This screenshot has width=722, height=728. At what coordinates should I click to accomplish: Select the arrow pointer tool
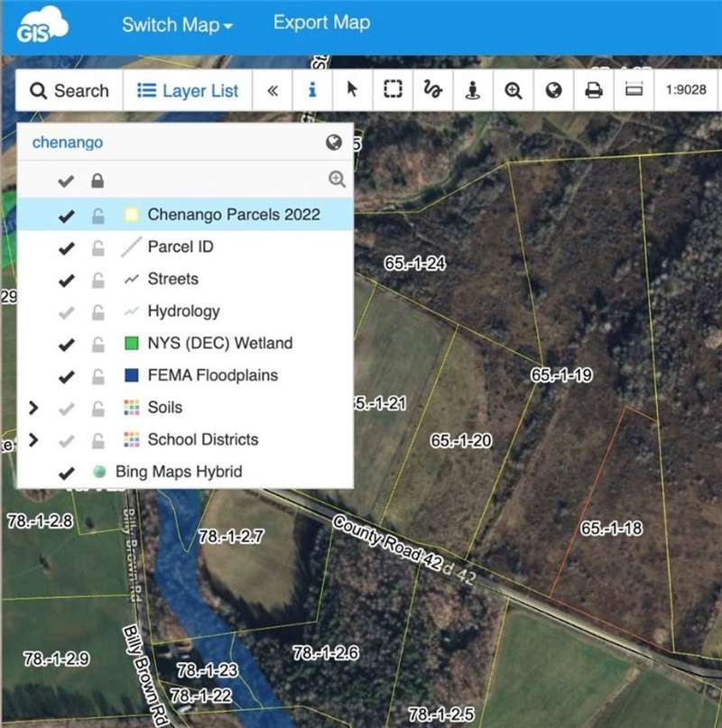pos(352,90)
